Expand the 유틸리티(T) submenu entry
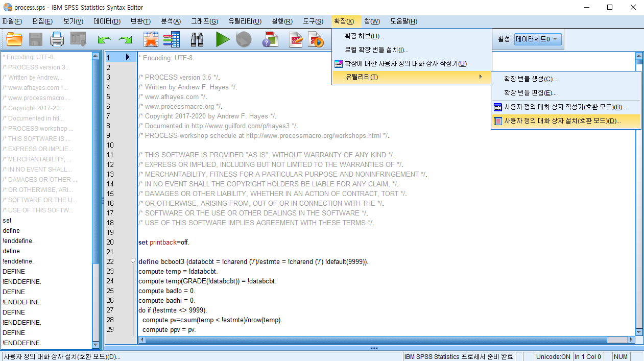Image resolution: width=644 pixels, height=361 pixels. (412, 77)
